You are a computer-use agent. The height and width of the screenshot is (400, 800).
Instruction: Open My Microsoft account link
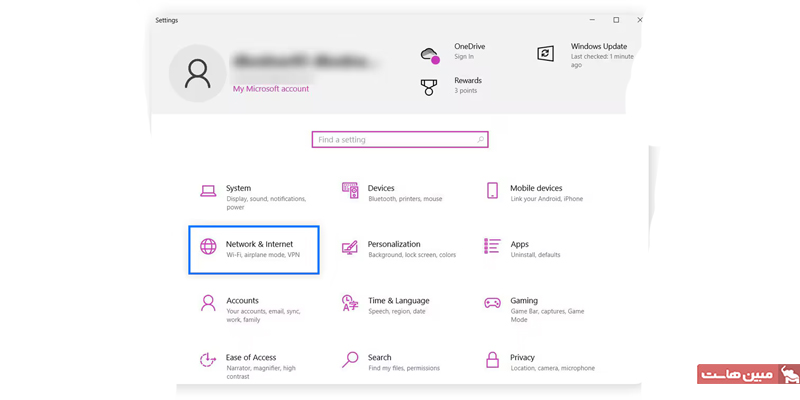[271, 89]
